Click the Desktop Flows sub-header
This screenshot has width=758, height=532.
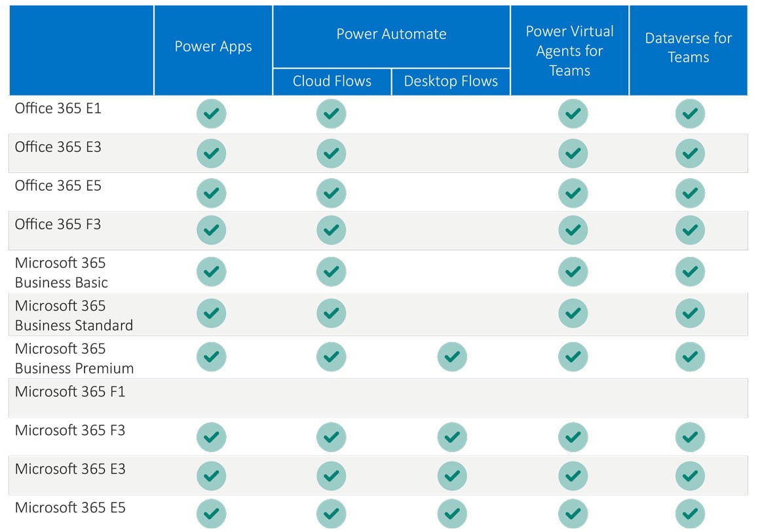click(451, 81)
